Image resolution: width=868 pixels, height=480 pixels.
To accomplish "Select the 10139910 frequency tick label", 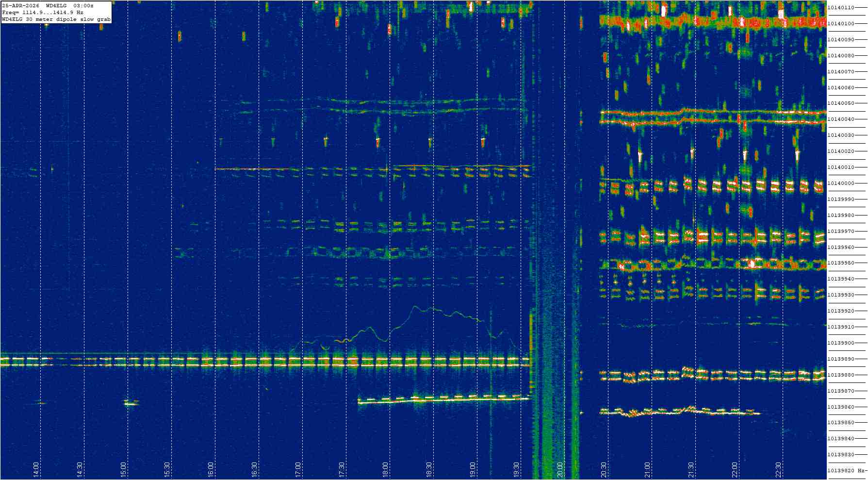I will point(841,327).
